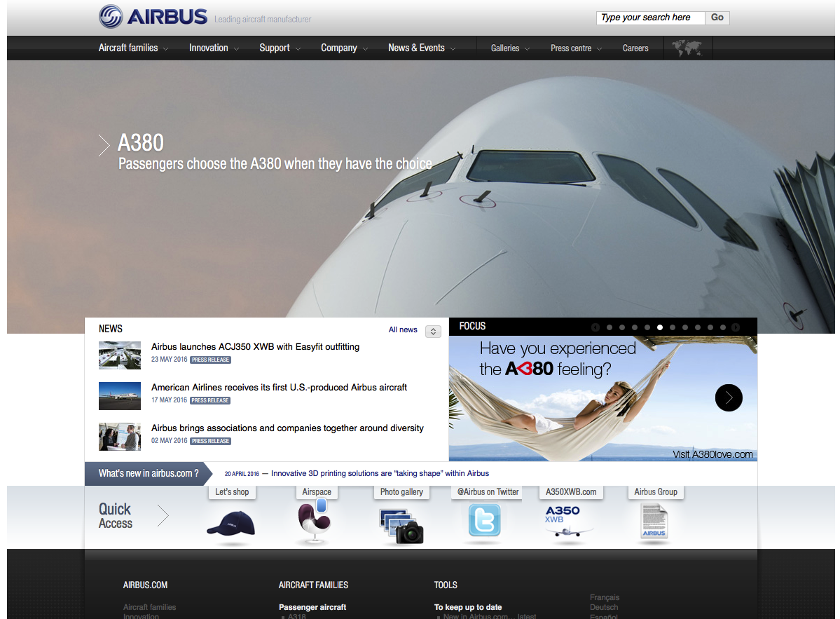840x619 pixels.
Task: Open the Press centre menu
Action: click(577, 48)
